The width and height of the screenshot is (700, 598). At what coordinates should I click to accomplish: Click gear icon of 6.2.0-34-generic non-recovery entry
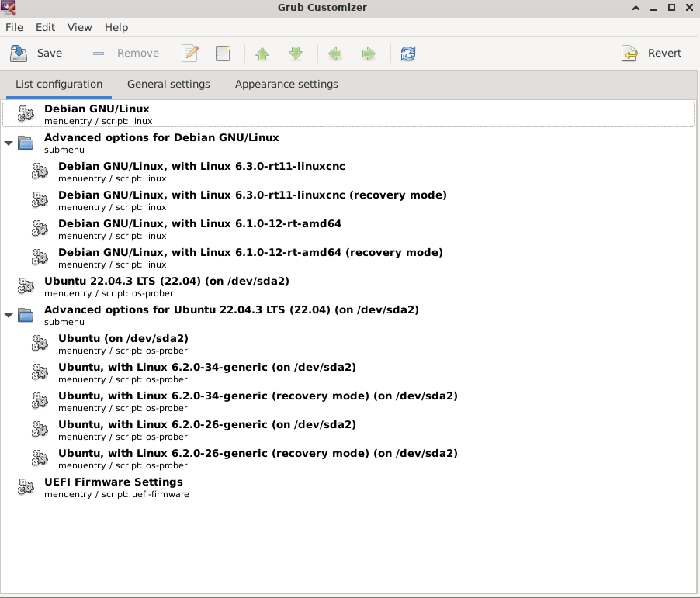tap(40, 372)
